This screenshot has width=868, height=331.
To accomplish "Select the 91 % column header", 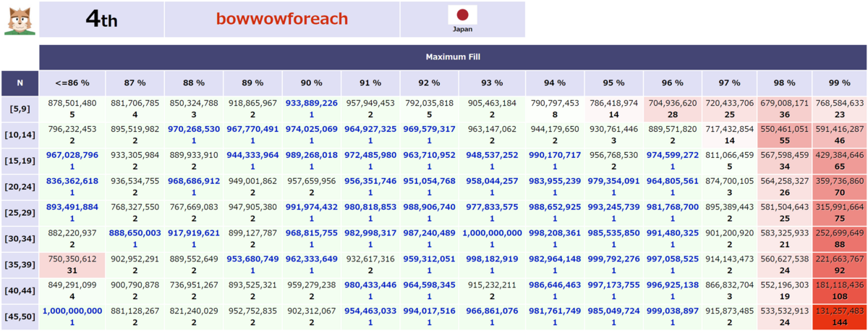I will (x=370, y=83).
